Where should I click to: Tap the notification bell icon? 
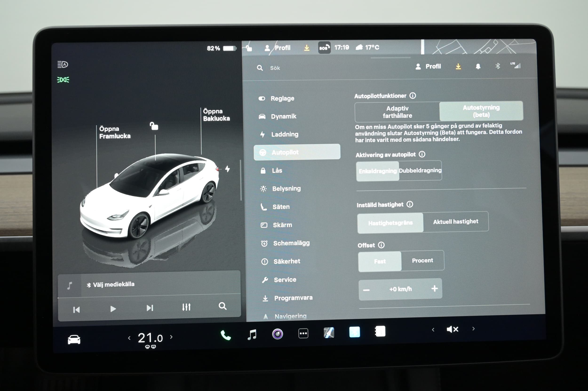click(478, 66)
